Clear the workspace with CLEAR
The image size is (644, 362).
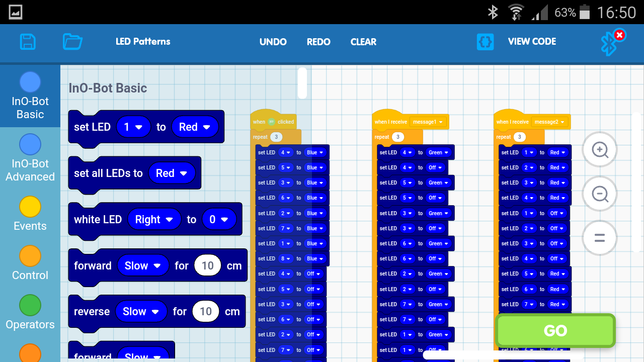[x=363, y=42]
